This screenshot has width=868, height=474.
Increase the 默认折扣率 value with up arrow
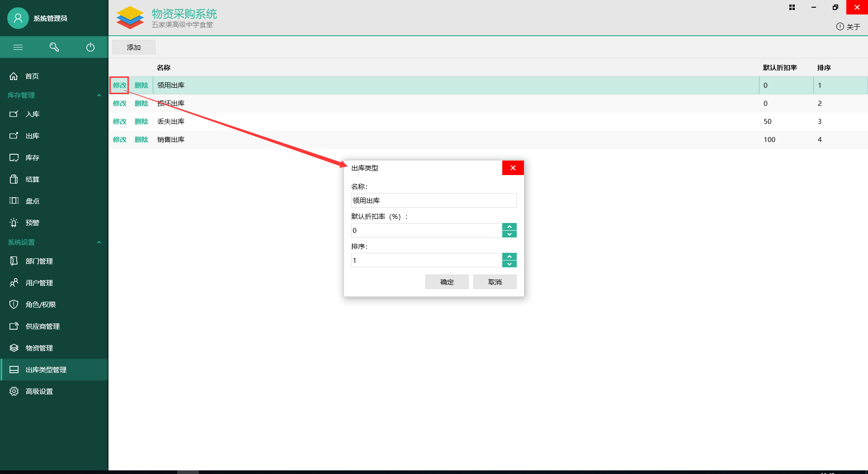point(509,227)
